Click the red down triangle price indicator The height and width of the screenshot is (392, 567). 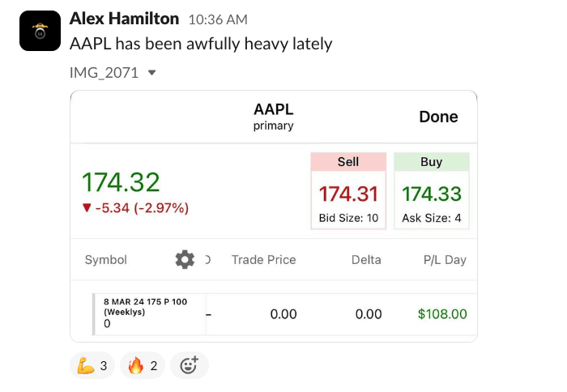(x=87, y=208)
